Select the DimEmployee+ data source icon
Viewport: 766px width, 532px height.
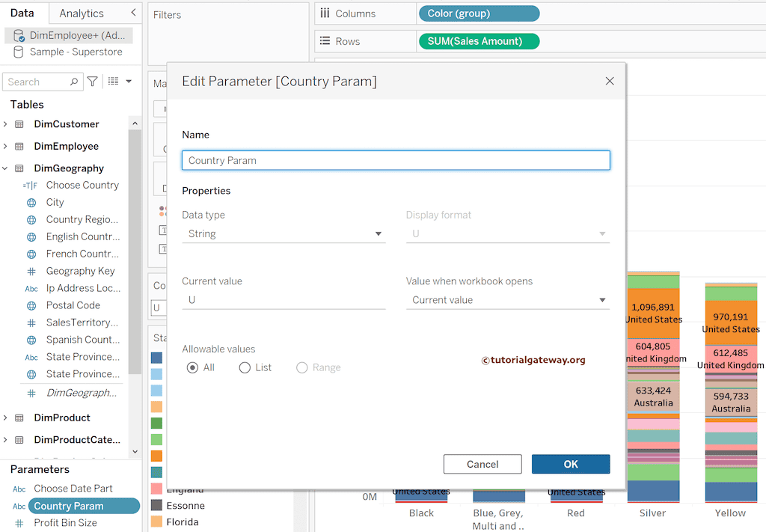coord(19,35)
